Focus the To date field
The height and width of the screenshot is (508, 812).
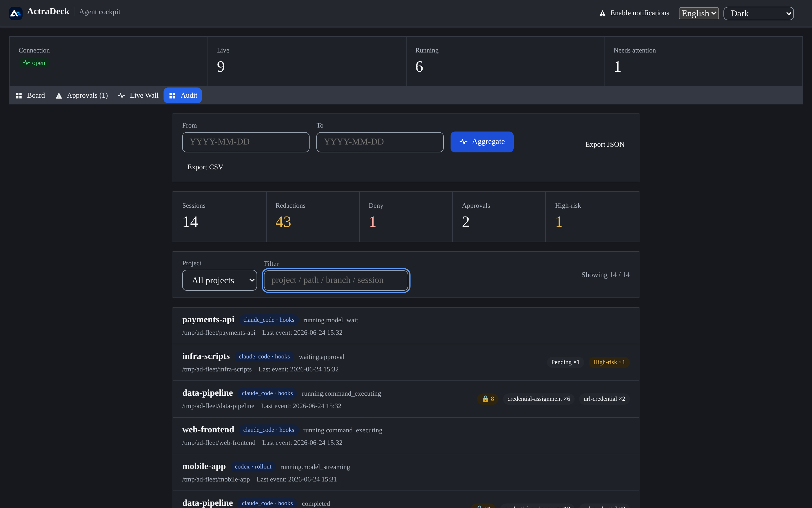380,142
